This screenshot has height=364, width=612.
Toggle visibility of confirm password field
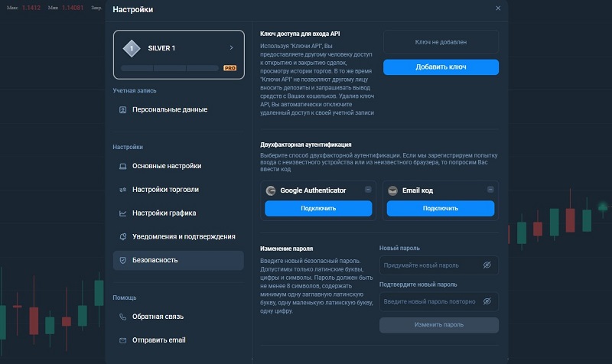coord(487,301)
